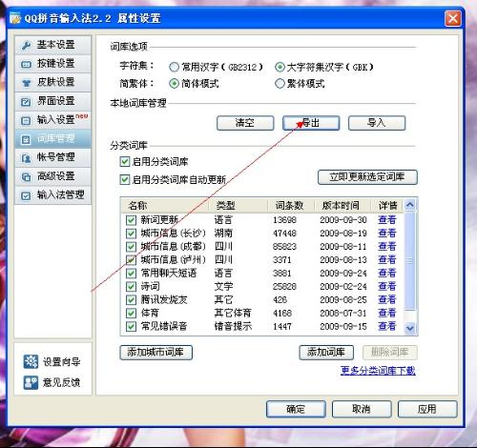
Task: Click the chat icon for 意见反馈
Action: (31, 382)
